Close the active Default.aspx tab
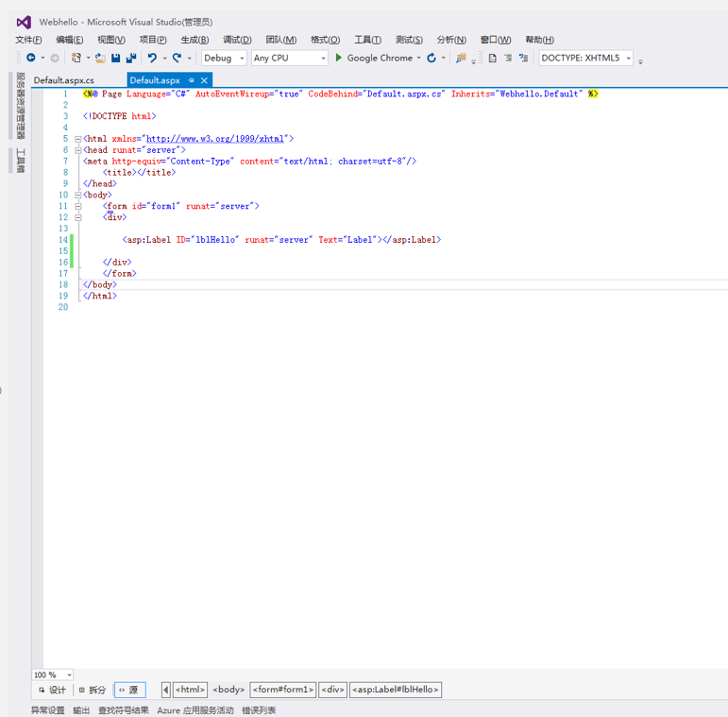This screenshot has height=717, width=728. click(x=204, y=80)
